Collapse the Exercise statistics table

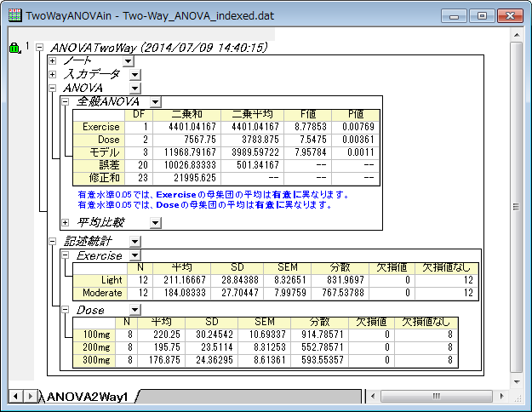point(66,255)
